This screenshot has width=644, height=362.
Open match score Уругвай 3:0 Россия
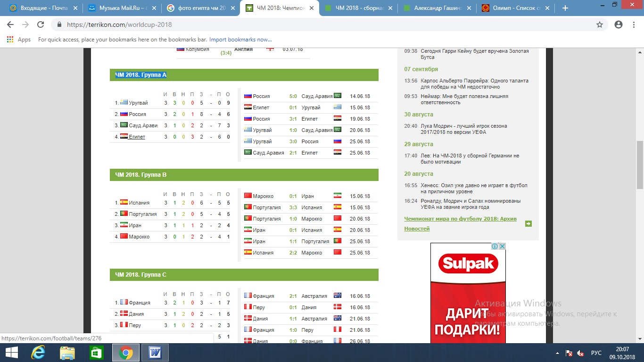coord(293,141)
